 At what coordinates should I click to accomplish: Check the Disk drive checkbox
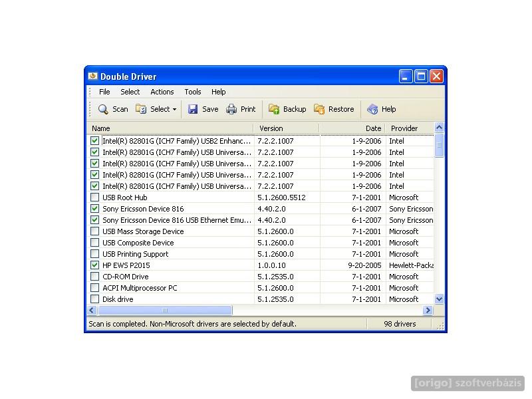95,299
